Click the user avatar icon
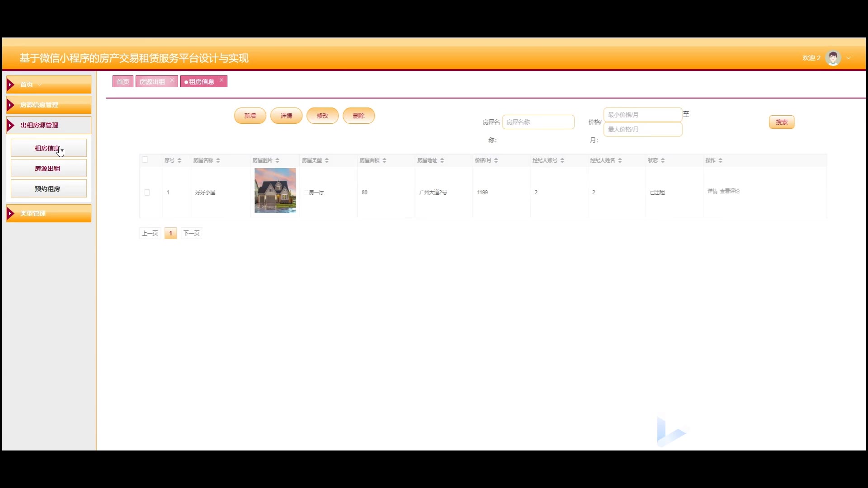Viewport: 868px width, 488px height. click(x=833, y=58)
